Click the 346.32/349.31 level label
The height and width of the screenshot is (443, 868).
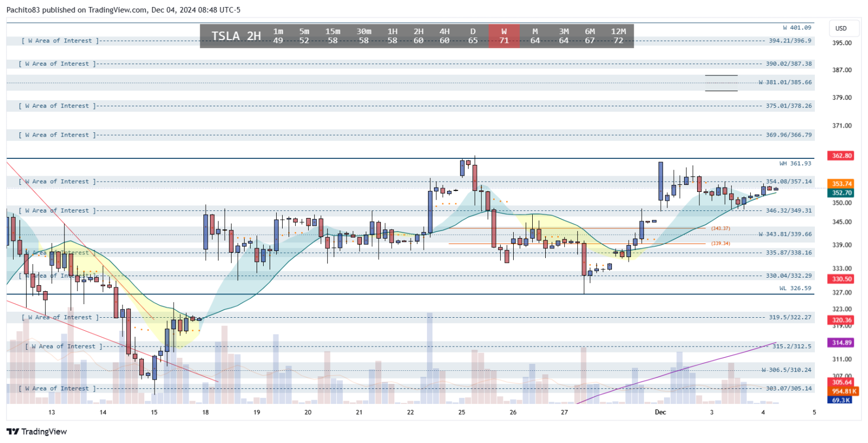[789, 210]
